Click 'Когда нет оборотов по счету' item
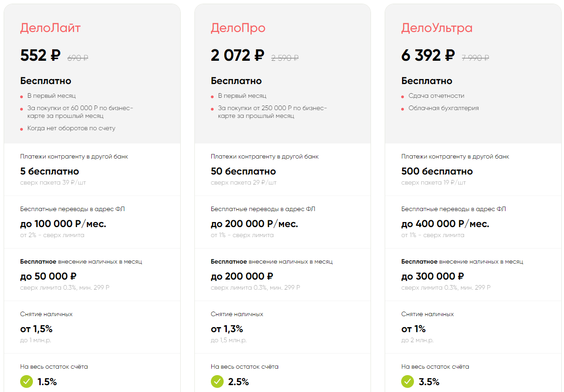This screenshot has height=392, width=564. (71, 128)
